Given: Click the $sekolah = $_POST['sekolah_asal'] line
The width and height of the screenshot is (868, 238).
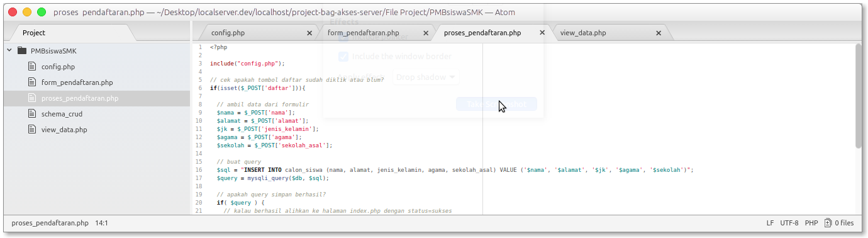Looking at the screenshot, I should tap(274, 145).
